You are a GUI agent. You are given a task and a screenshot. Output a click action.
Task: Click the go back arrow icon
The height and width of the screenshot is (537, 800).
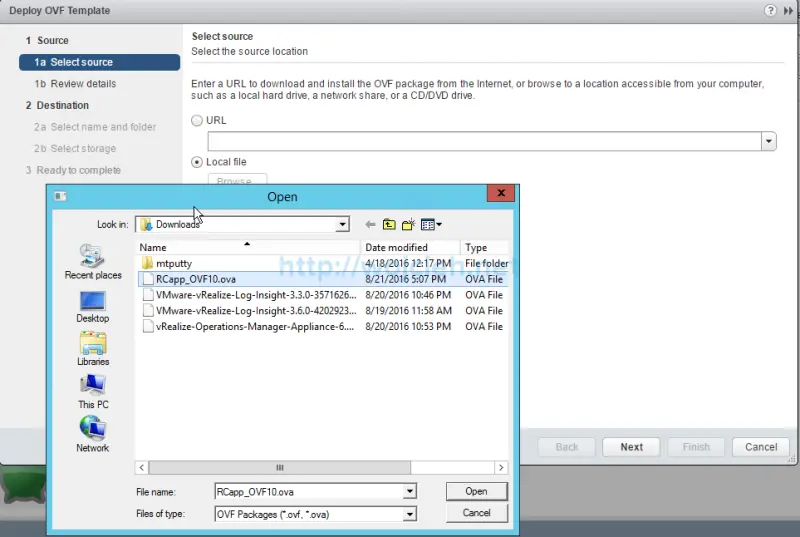click(370, 225)
